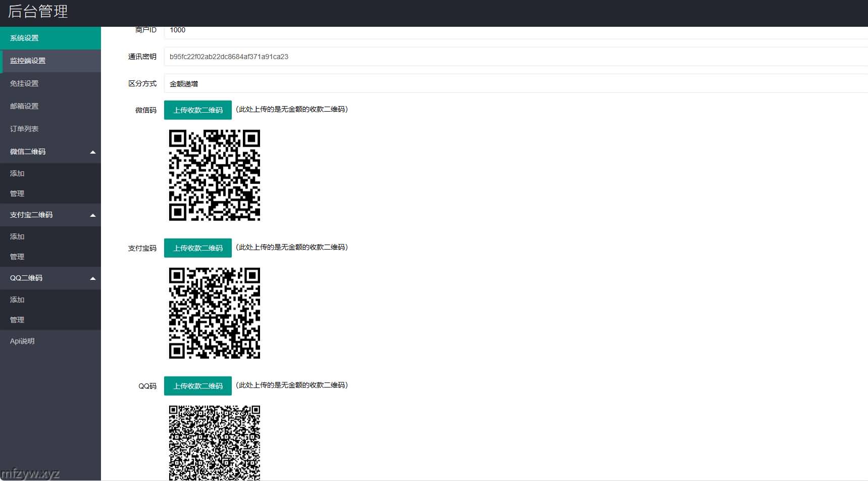Image resolution: width=868 pixels, height=481 pixels.
Task: Click 上传收款二维码 button for QQ码
Action: [x=198, y=386]
